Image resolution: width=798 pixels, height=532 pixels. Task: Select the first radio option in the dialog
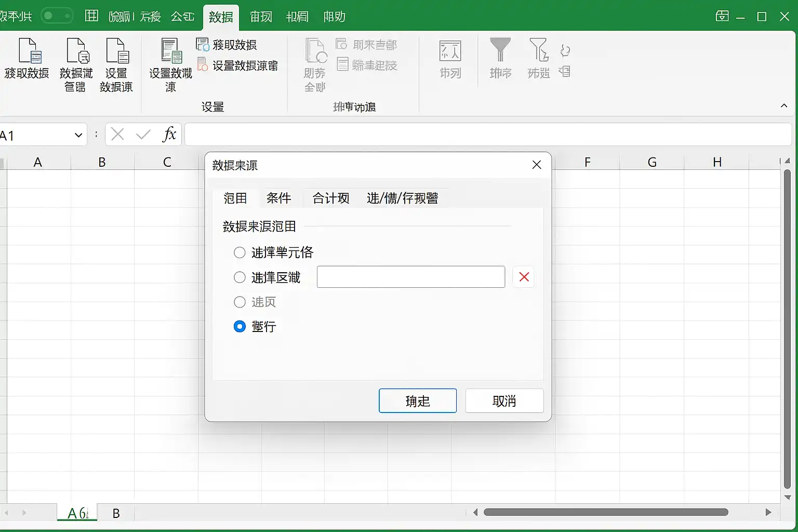coord(240,253)
